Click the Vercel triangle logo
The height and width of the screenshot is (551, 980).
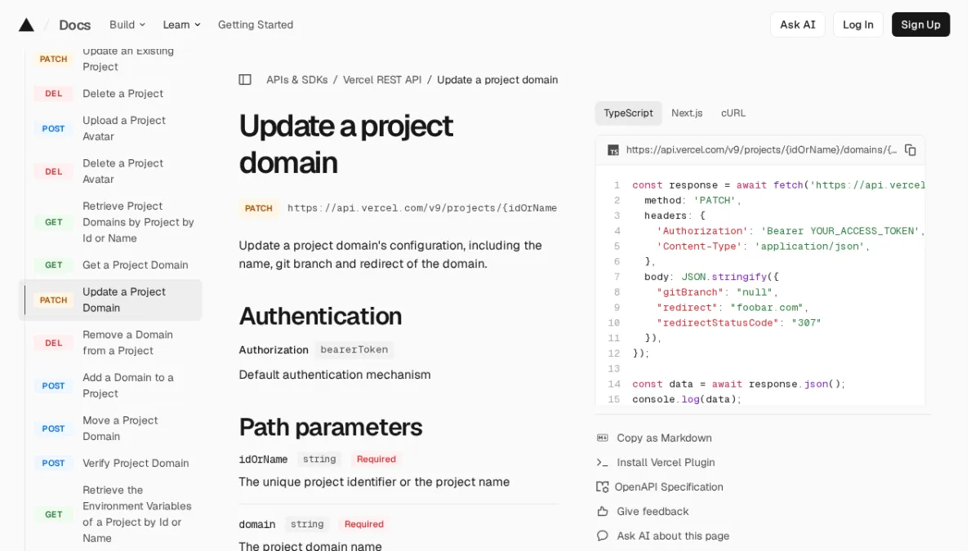pos(26,24)
